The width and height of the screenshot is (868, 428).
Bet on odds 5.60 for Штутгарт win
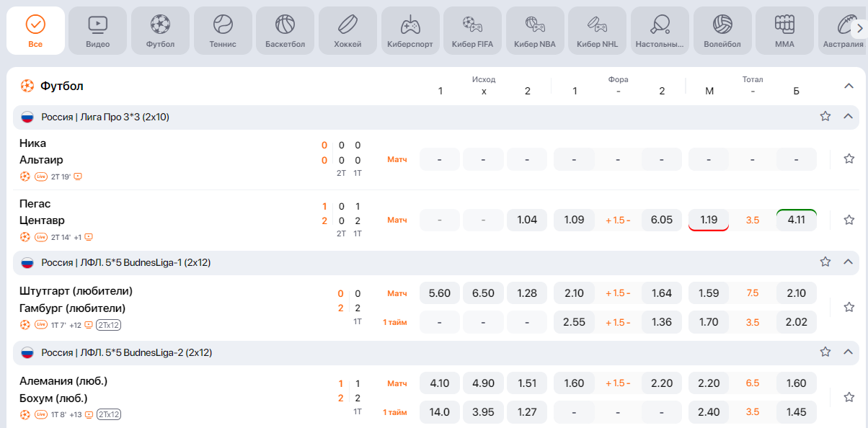439,293
